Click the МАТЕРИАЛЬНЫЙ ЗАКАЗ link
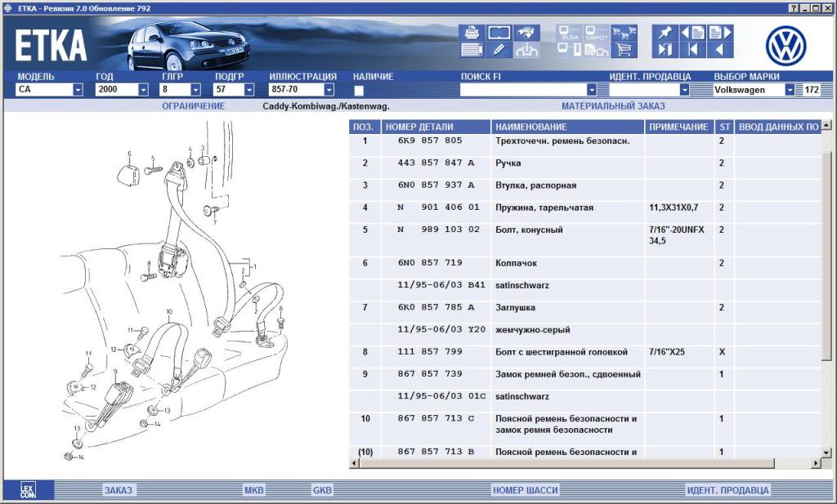Screen dimensions: 837x504 click(x=613, y=106)
